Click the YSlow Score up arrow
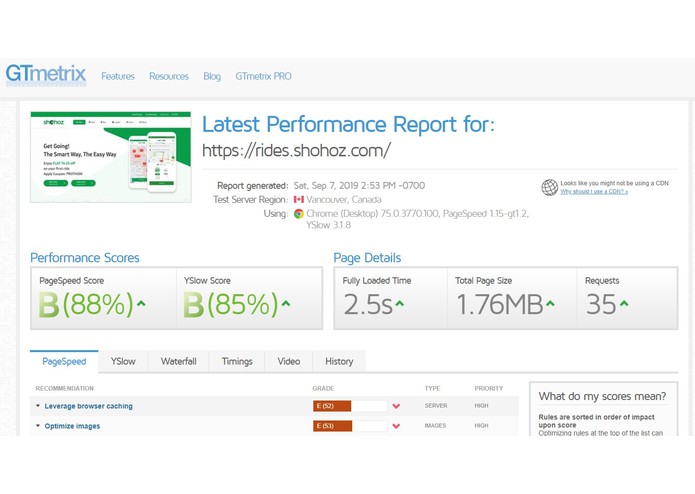The width and height of the screenshot is (695, 494). click(x=286, y=303)
